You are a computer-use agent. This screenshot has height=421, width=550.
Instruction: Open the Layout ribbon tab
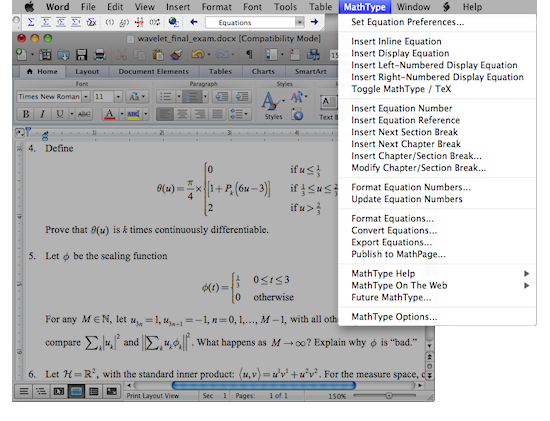tap(87, 72)
